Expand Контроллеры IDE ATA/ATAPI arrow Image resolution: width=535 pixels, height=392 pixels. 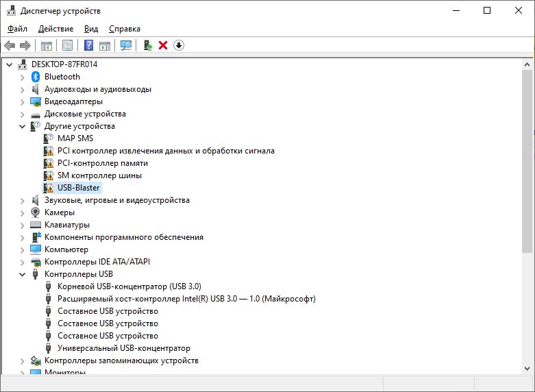tap(22, 262)
